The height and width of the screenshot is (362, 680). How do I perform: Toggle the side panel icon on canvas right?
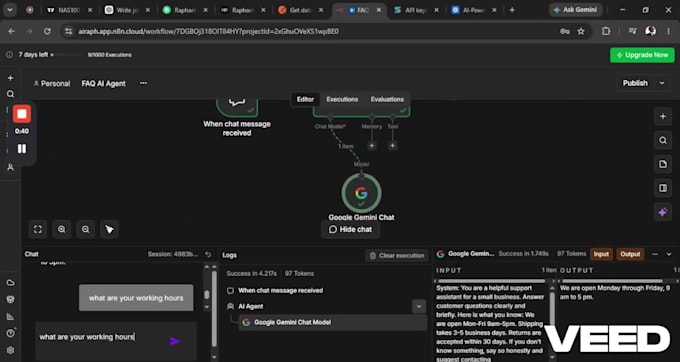[x=663, y=188]
